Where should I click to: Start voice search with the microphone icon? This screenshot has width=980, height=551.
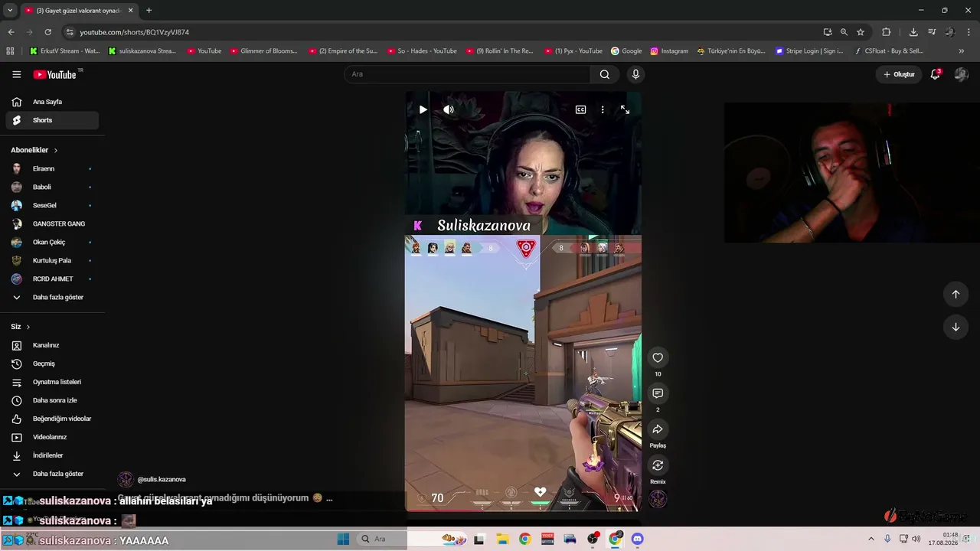tap(635, 74)
